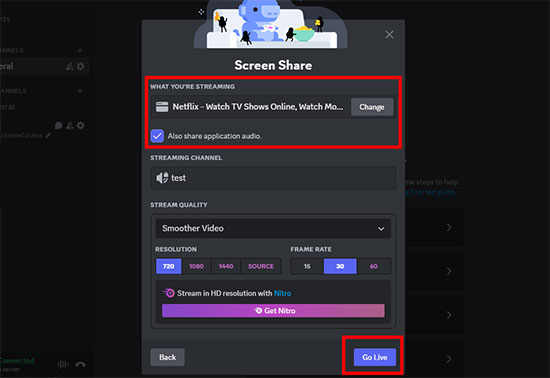Select the test streaming channel field
550x378 pixels.
click(273, 178)
